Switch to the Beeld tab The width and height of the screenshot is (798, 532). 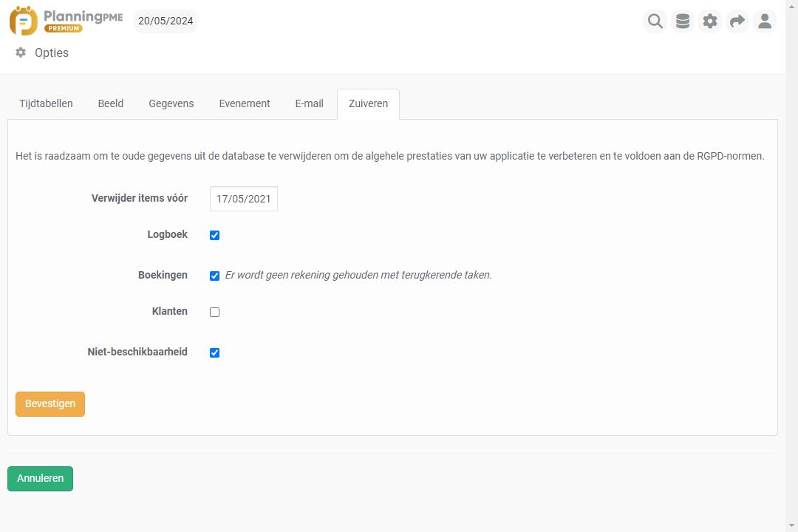click(x=110, y=104)
